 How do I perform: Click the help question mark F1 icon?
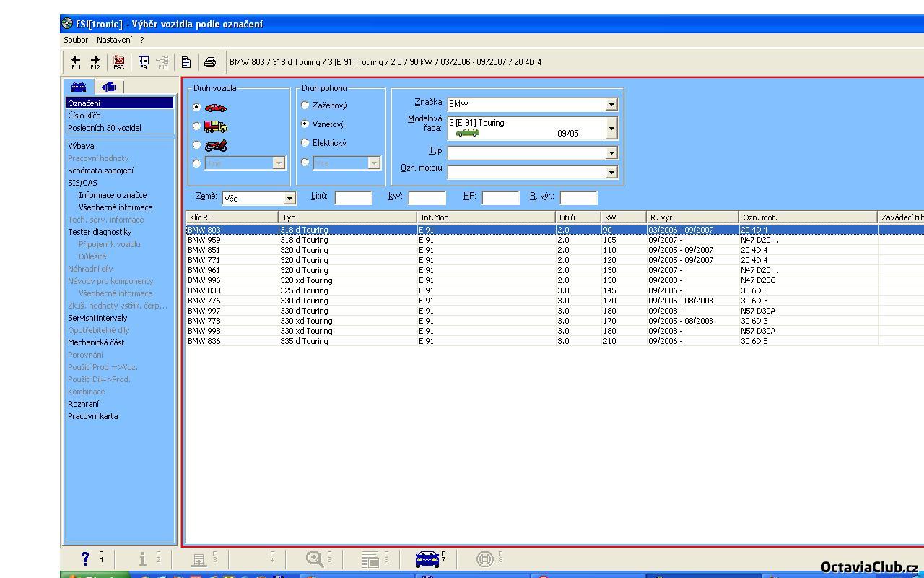click(85, 558)
